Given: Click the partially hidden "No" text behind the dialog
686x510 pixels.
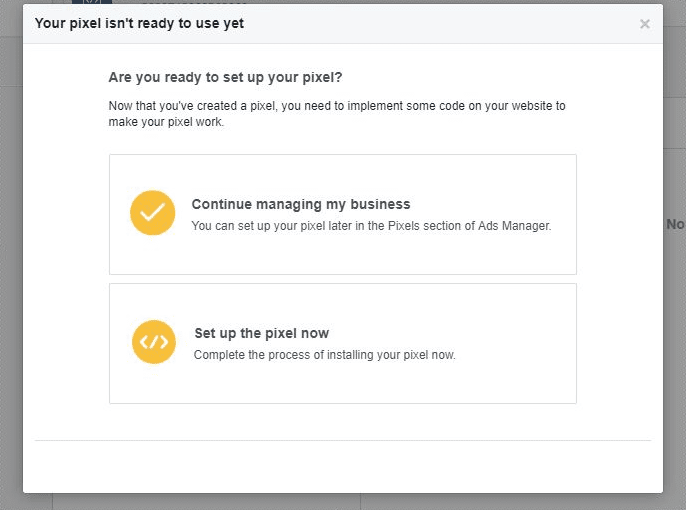Looking at the screenshot, I should [x=675, y=224].
